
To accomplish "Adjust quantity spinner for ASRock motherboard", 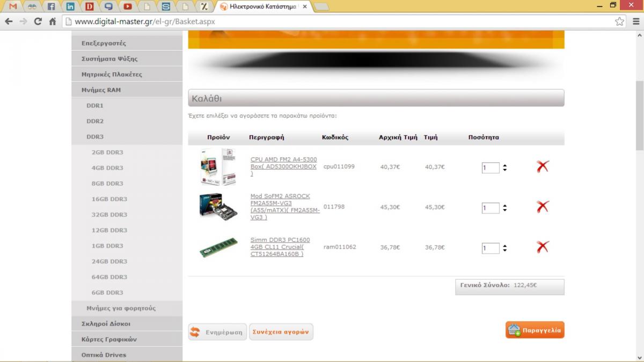I will 504,208.
